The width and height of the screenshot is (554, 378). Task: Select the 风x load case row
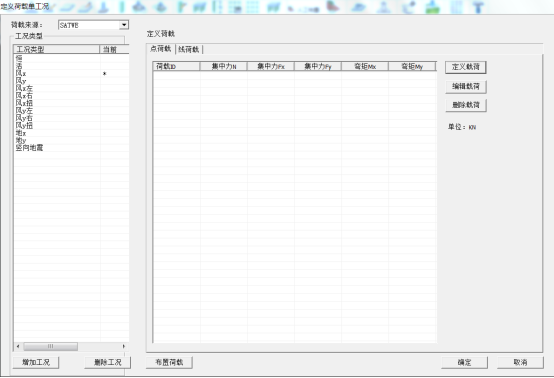tap(72, 73)
